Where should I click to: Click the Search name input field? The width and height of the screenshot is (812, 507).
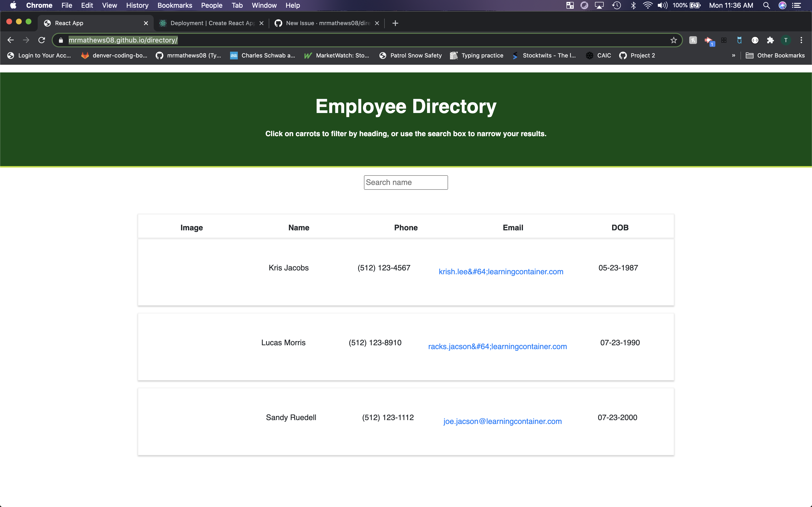click(405, 182)
